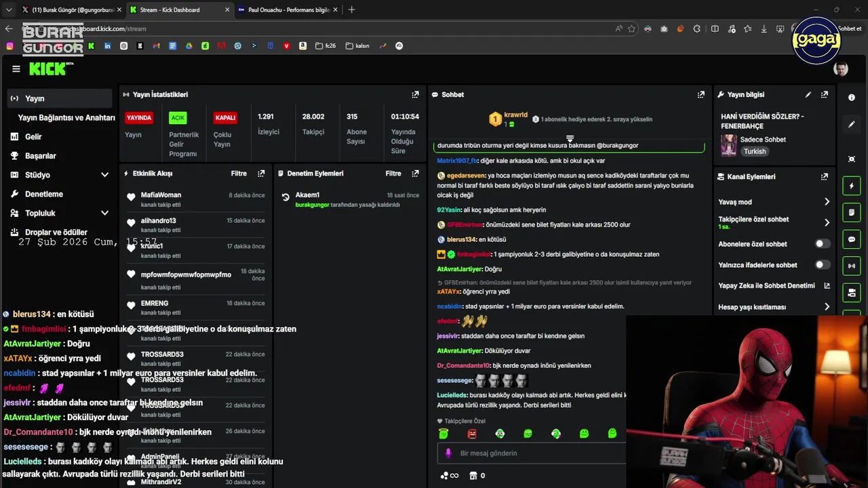Click the AÇIK partner revenue badge

[178, 117]
